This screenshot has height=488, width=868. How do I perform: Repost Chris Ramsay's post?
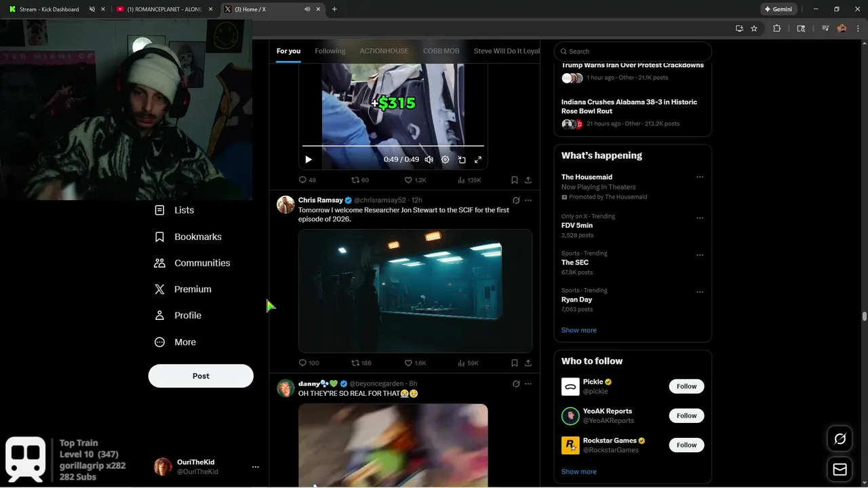(361, 363)
